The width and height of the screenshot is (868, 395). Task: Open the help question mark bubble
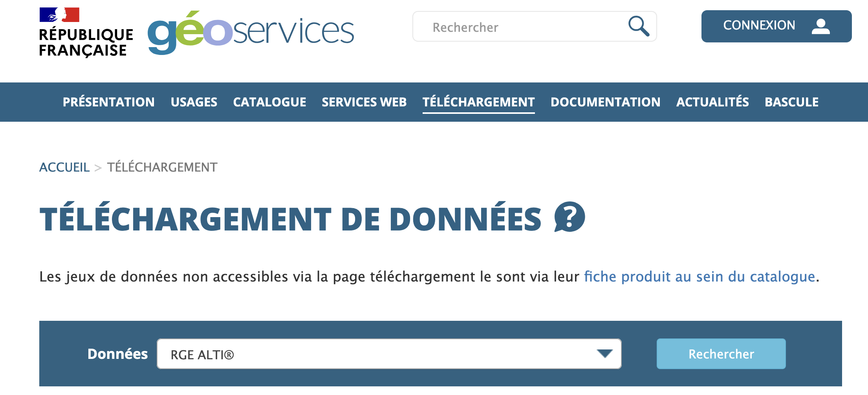[570, 217]
